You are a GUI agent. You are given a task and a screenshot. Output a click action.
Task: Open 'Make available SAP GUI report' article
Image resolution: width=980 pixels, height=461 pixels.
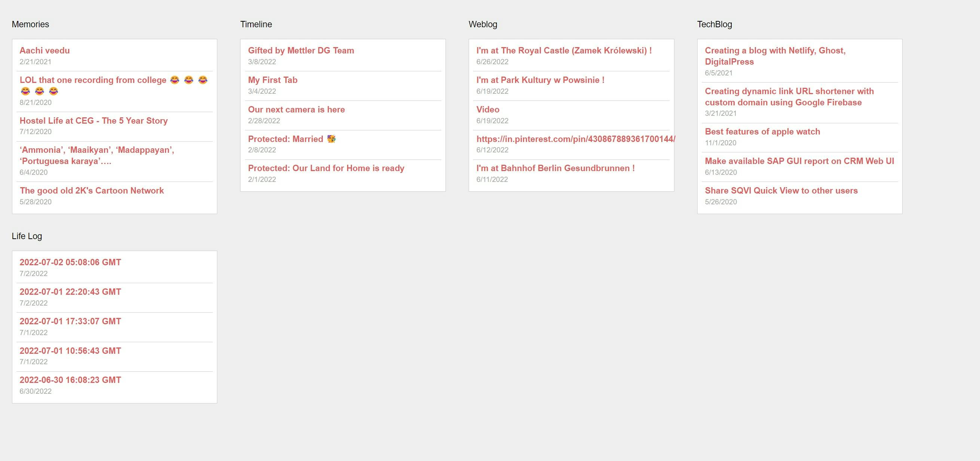point(799,161)
